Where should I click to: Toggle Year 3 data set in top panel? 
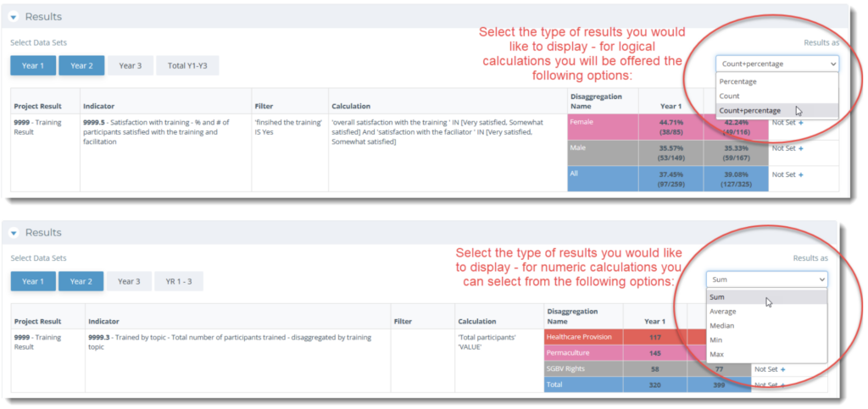click(x=131, y=66)
